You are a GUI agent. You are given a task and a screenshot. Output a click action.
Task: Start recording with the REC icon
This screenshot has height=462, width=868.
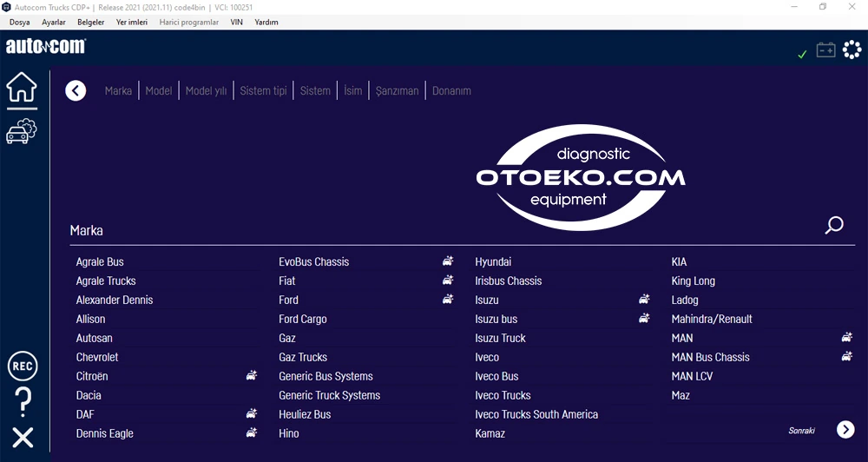[x=23, y=366]
